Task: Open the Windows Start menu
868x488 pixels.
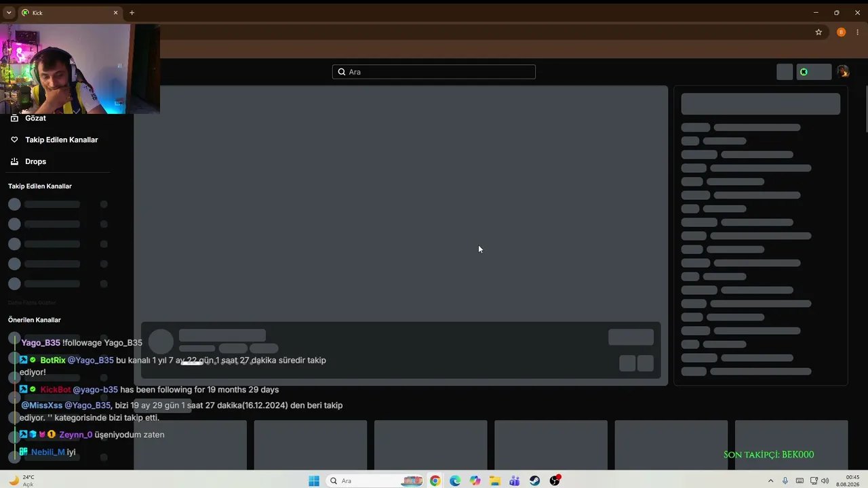Action: (x=314, y=481)
